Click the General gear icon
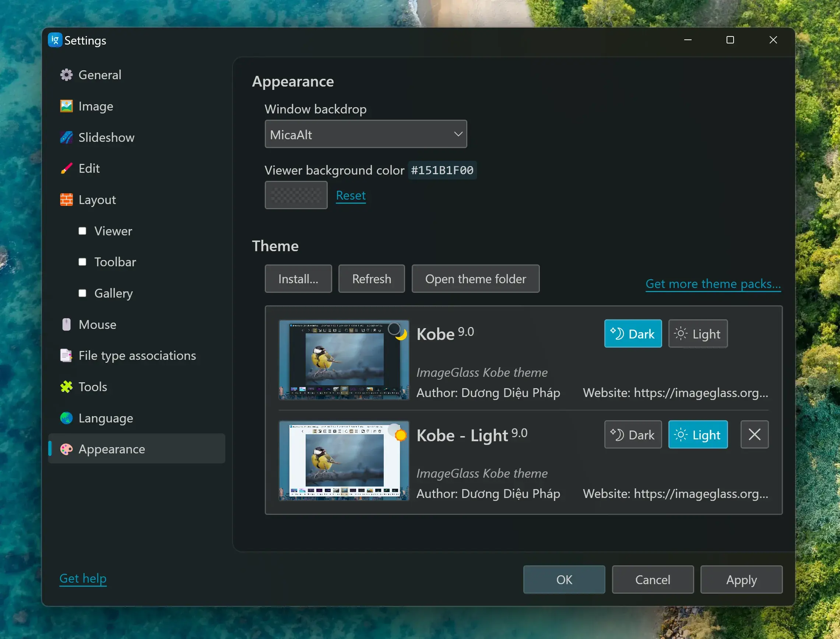This screenshot has height=639, width=840. (x=66, y=75)
